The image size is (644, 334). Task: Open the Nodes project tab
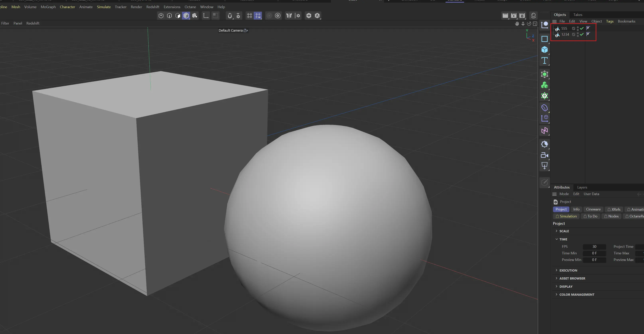[x=611, y=216]
